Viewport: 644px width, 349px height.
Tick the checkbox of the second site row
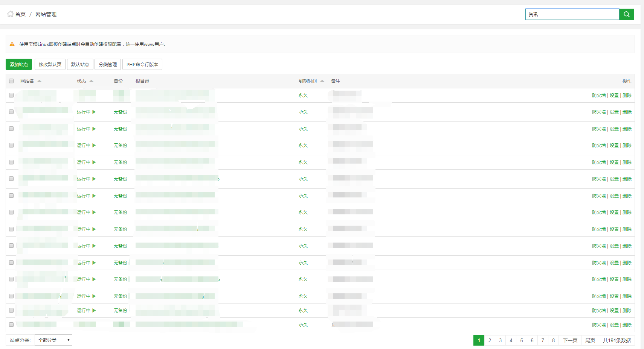click(11, 112)
